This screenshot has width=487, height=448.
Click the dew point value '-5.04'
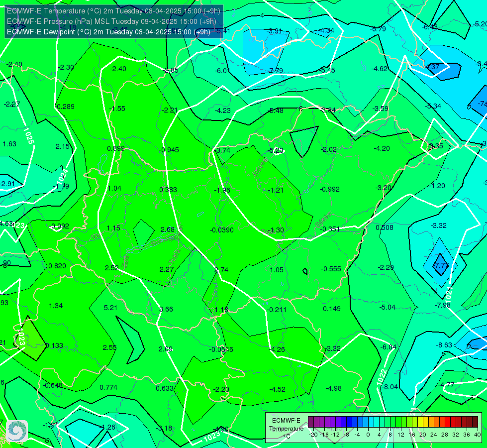(x=388, y=308)
